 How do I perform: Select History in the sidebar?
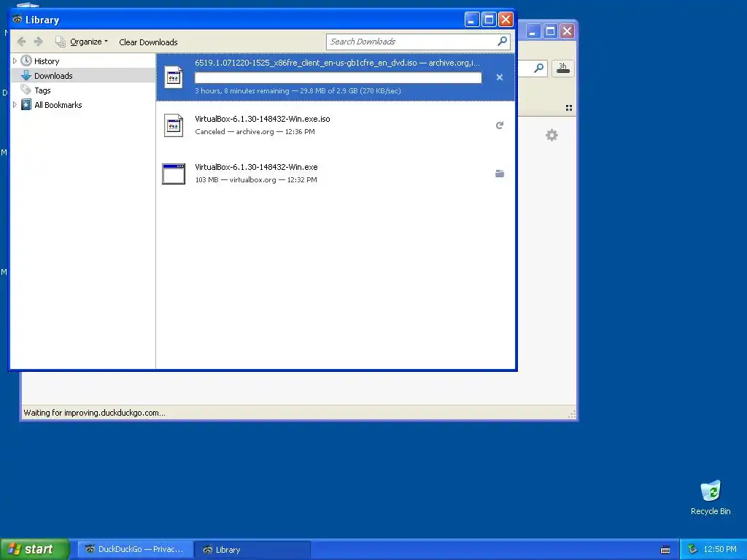pos(47,61)
